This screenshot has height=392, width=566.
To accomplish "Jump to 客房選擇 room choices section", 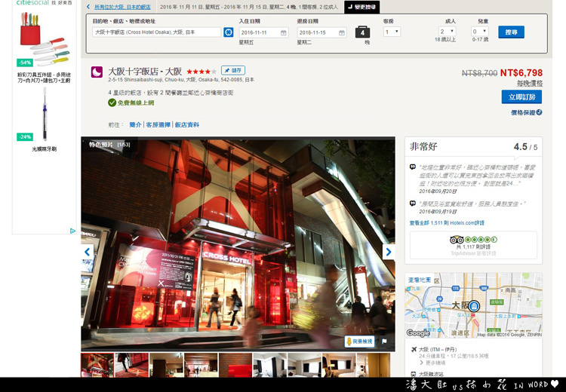I will (158, 125).
